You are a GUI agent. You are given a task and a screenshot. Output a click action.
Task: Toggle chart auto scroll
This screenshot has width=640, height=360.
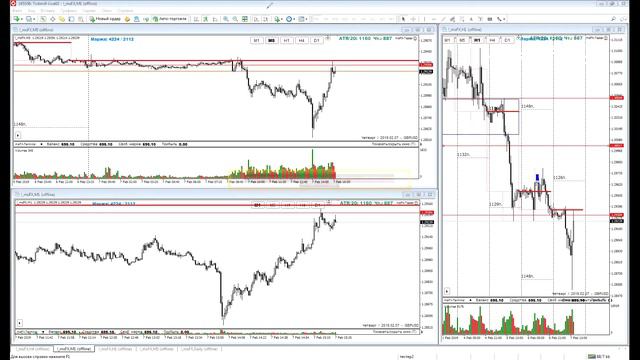(x=256, y=19)
